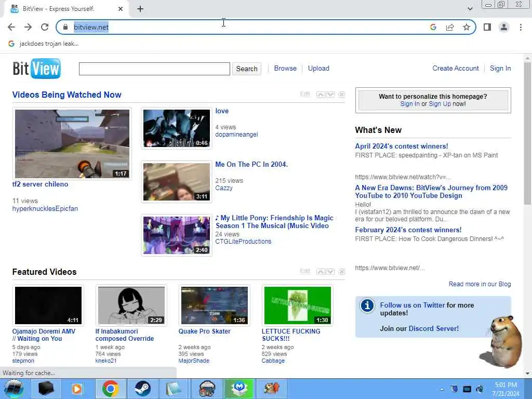Open the Browse menu link
532x399 pixels.
(285, 68)
